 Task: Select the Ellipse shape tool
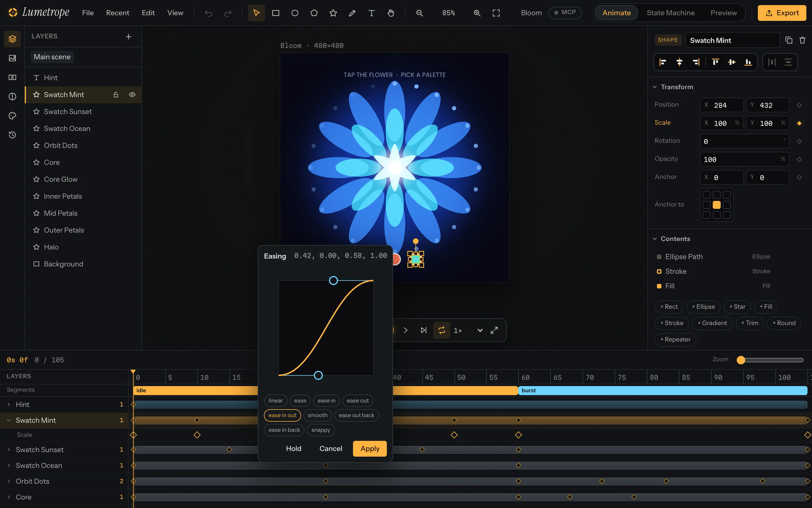pos(295,13)
